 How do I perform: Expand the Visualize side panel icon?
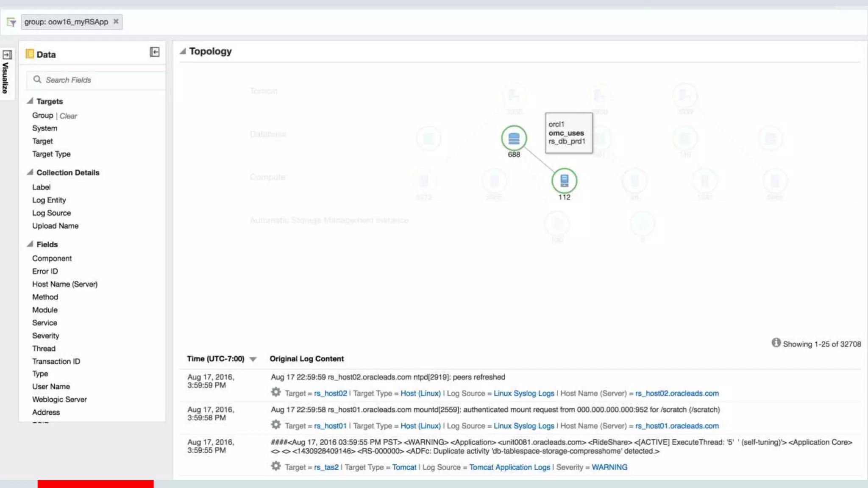(x=7, y=55)
